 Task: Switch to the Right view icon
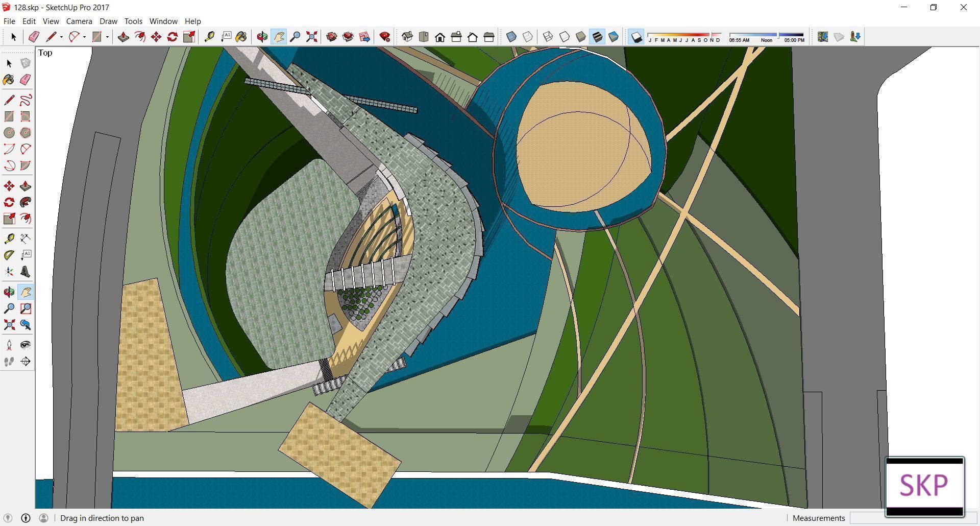click(456, 37)
